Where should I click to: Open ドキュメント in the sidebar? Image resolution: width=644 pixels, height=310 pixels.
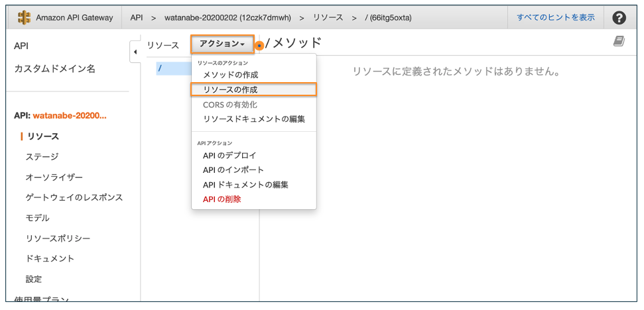(50, 258)
